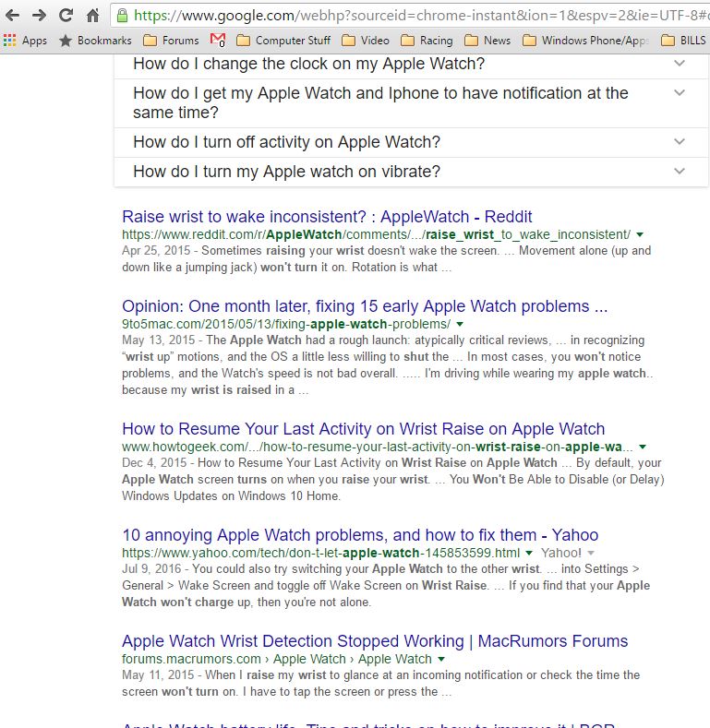710x728 pixels.
Task: Open 'How to Resume Your Last Activity' result
Action: [364, 429]
